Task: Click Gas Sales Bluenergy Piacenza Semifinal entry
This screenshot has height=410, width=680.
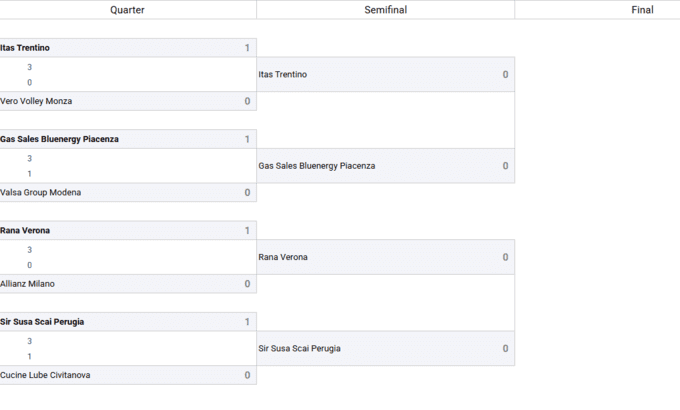Action: (x=317, y=166)
